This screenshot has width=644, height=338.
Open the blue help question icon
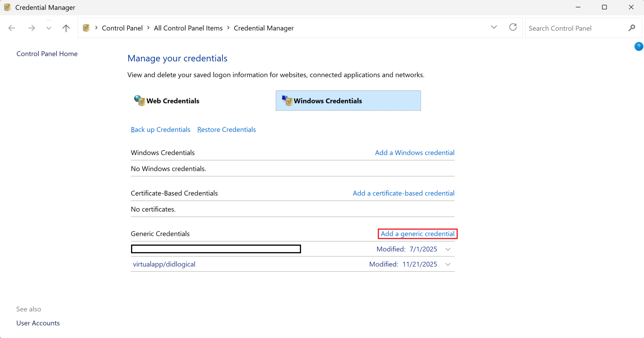(x=638, y=46)
